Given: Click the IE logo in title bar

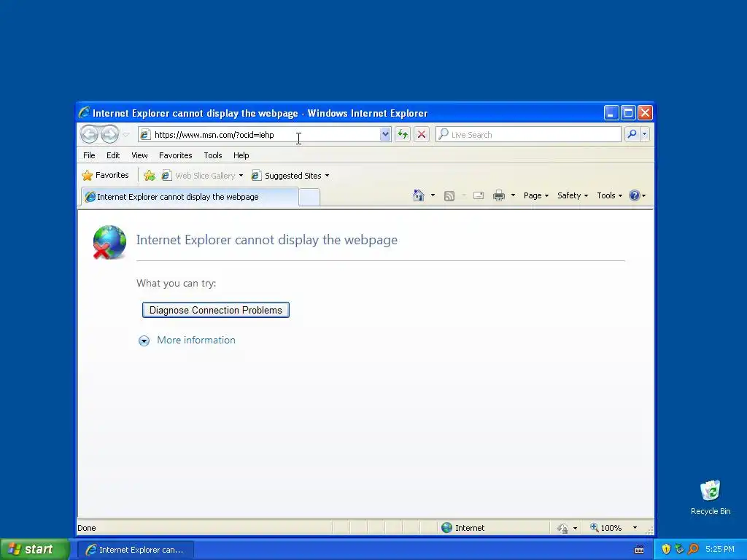Looking at the screenshot, I should click(x=85, y=113).
